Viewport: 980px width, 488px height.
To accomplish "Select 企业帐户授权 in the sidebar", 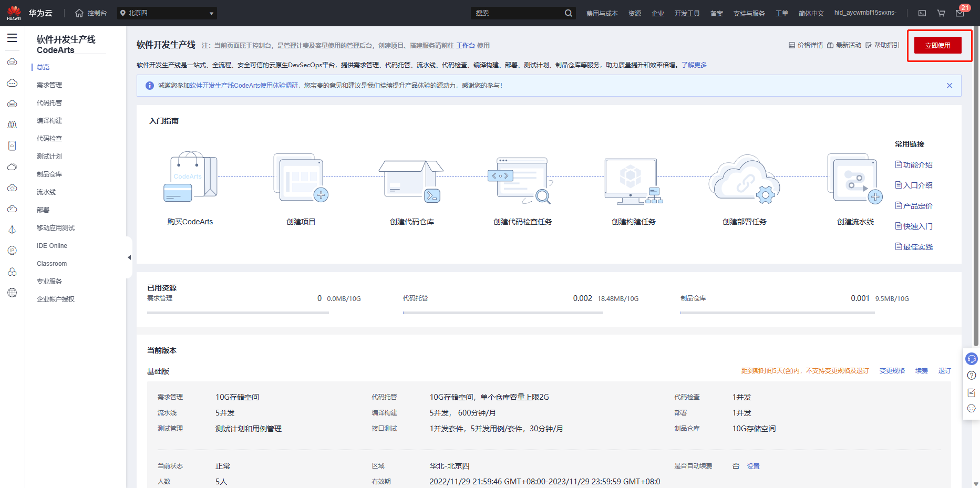I will (x=56, y=299).
